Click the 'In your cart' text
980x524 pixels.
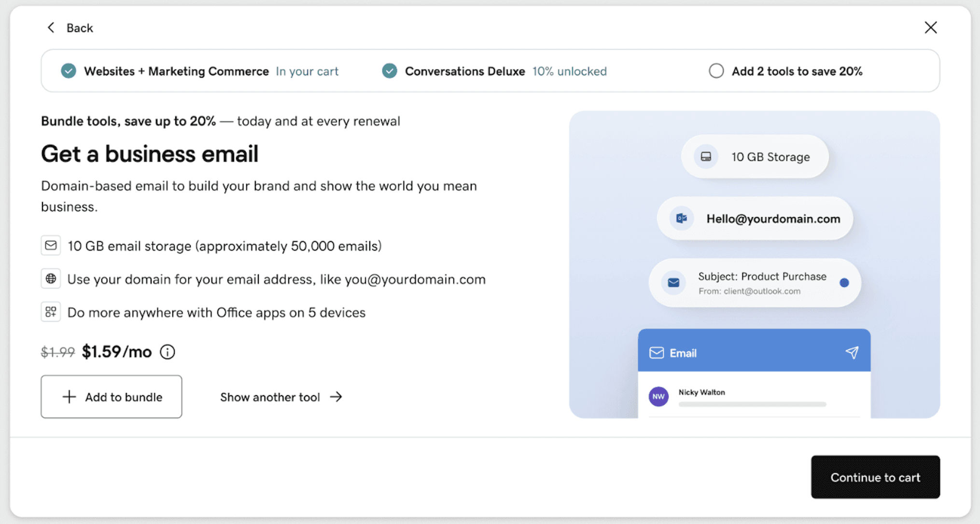(x=307, y=71)
